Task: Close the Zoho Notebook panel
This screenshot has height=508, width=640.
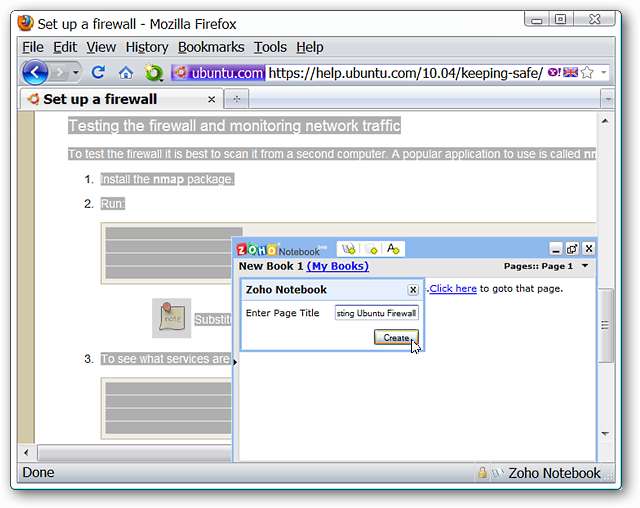Action: coord(589,248)
